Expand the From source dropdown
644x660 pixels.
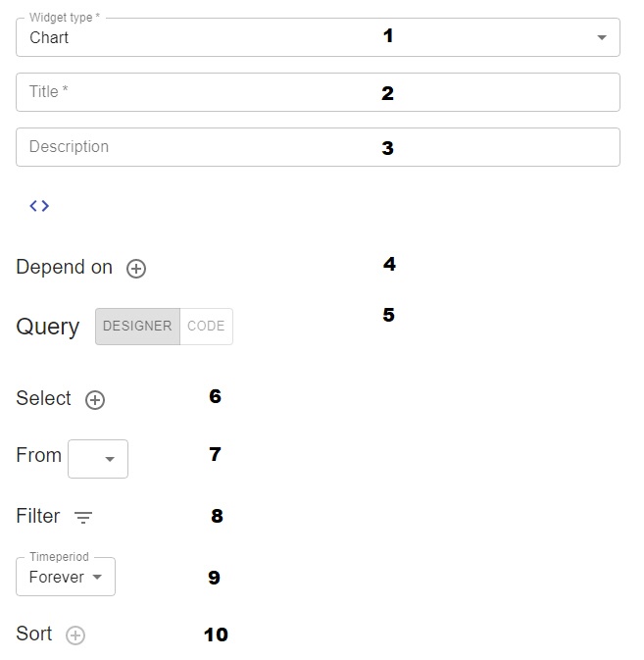tap(98, 459)
